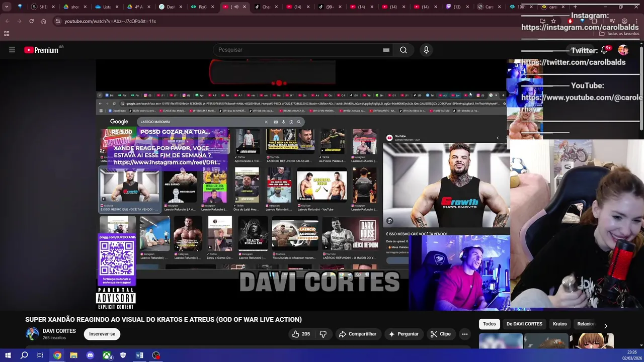Show more filter chips with right arrow

[x=606, y=326]
